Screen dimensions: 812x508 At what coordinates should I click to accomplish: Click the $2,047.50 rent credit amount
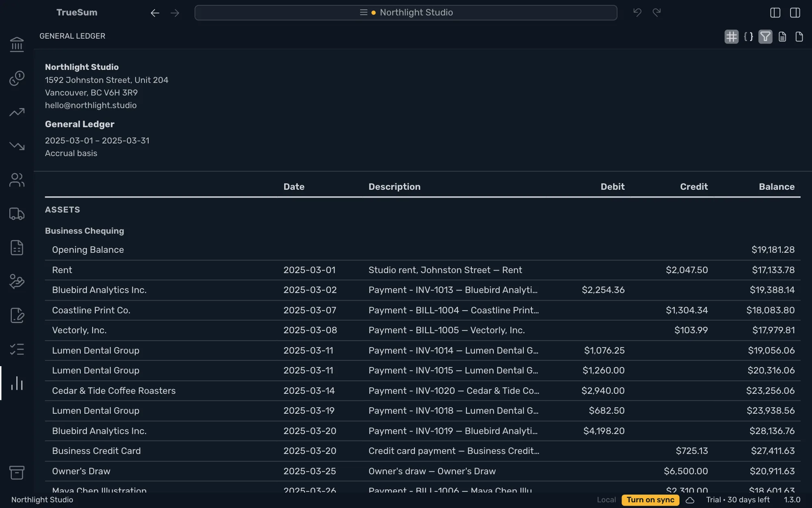pyautogui.click(x=687, y=270)
